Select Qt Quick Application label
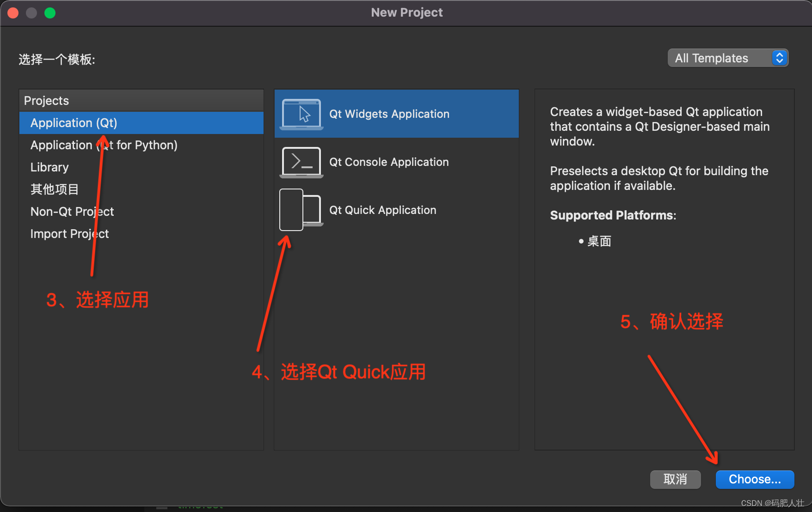Screen dimensions: 812x512 pyautogui.click(x=383, y=210)
